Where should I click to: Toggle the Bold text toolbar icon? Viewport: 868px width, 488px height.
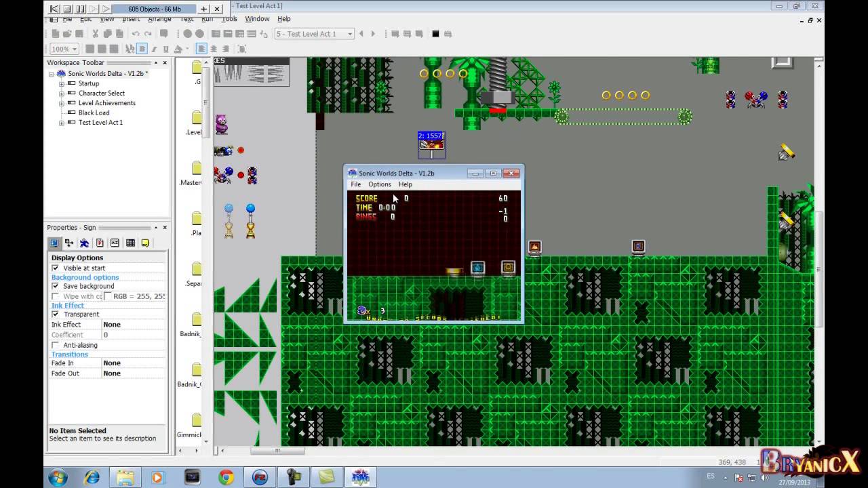142,49
